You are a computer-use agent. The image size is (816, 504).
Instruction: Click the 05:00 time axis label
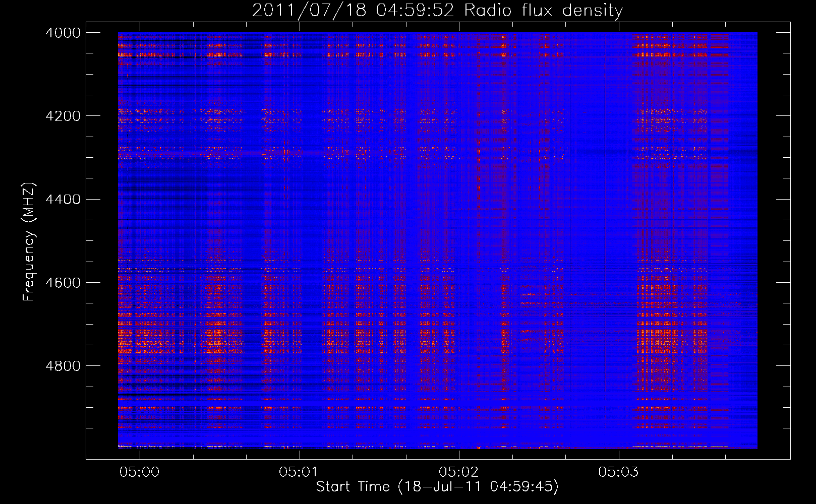[x=139, y=472]
